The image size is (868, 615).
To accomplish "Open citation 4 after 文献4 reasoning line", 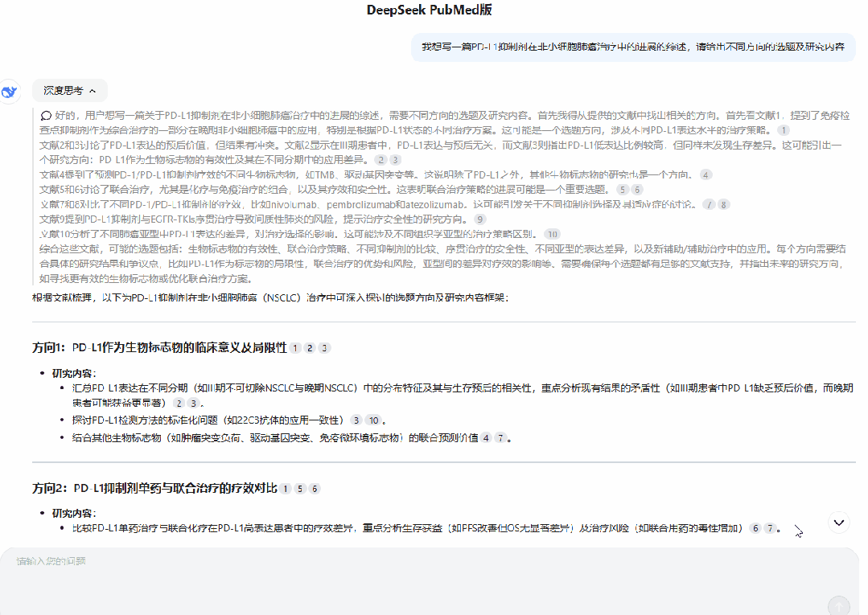I will [x=706, y=174].
